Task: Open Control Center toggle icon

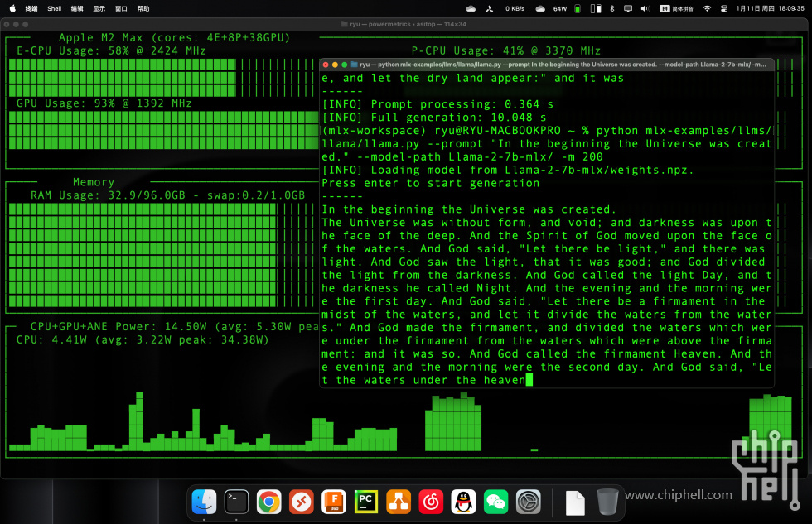Action: 724,8
